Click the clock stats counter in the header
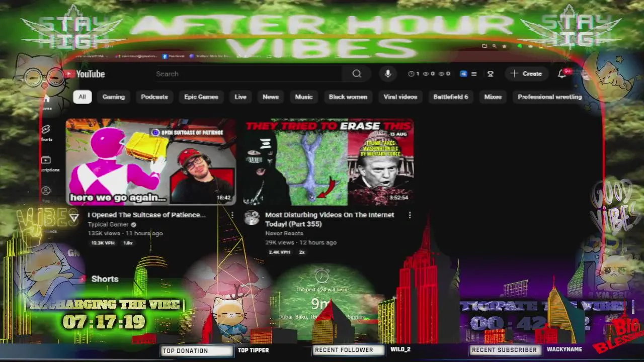The image size is (644, 362). pos(413,74)
